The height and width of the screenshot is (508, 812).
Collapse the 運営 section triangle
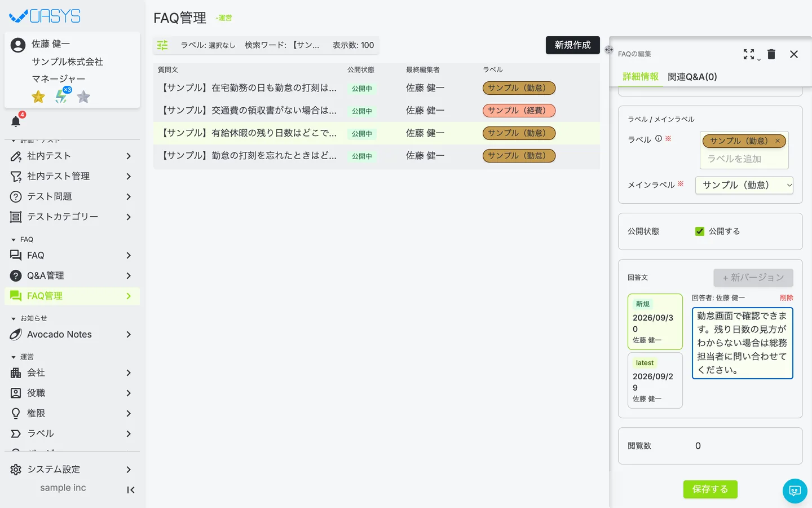click(14, 357)
